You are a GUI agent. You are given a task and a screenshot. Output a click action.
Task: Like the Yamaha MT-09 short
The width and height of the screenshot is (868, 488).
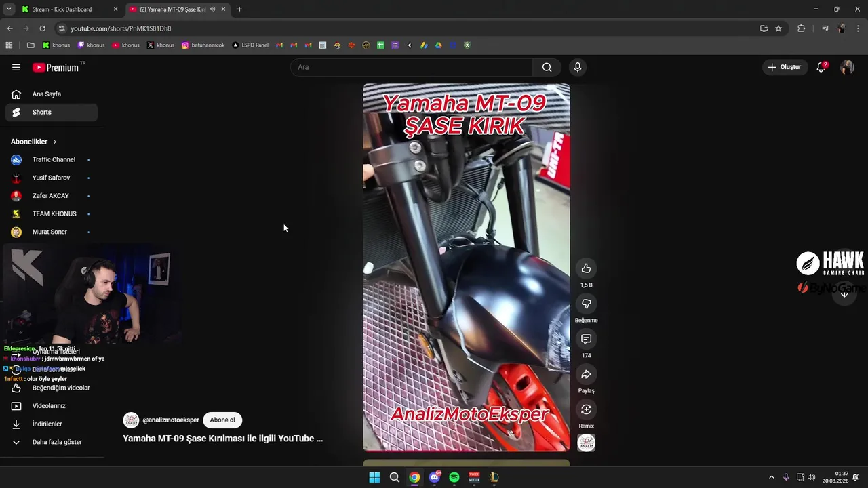tap(586, 268)
